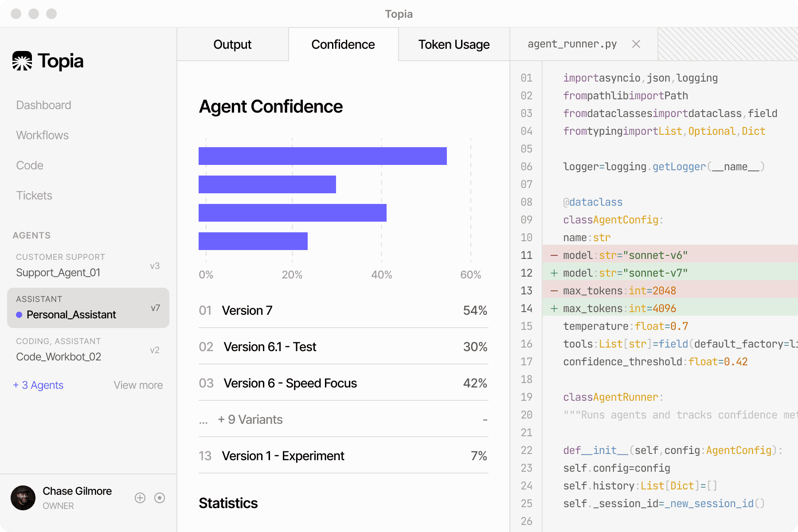Select the Version 6 - Speed Focus row
The width and height of the screenshot is (798, 532).
[344, 383]
